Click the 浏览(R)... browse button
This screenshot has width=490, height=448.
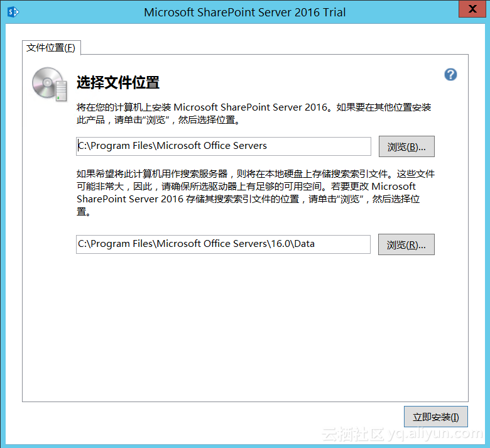pyautogui.click(x=406, y=244)
